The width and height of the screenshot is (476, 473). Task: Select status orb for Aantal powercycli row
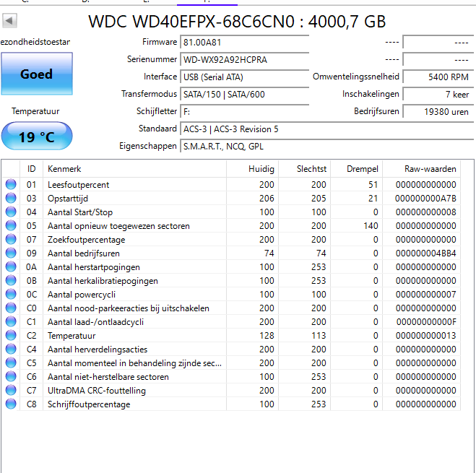(x=11, y=294)
